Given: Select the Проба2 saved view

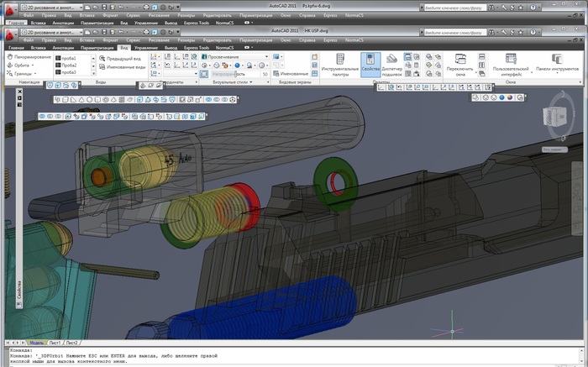Looking at the screenshot, I should [71, 65].
